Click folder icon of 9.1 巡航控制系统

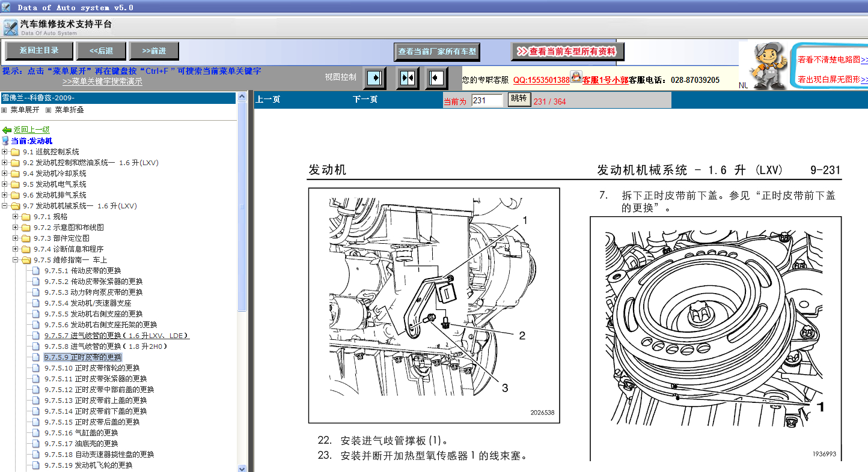point(15,152)
